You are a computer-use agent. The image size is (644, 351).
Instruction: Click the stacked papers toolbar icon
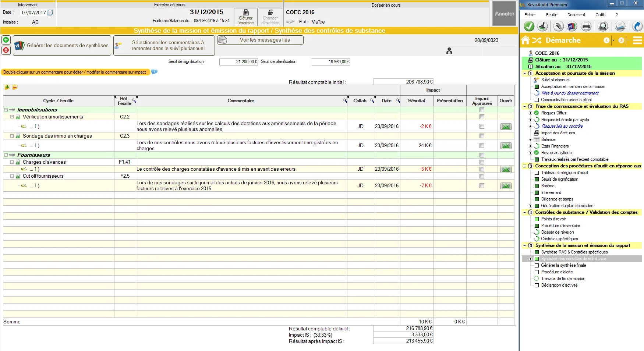click(620, 26)
